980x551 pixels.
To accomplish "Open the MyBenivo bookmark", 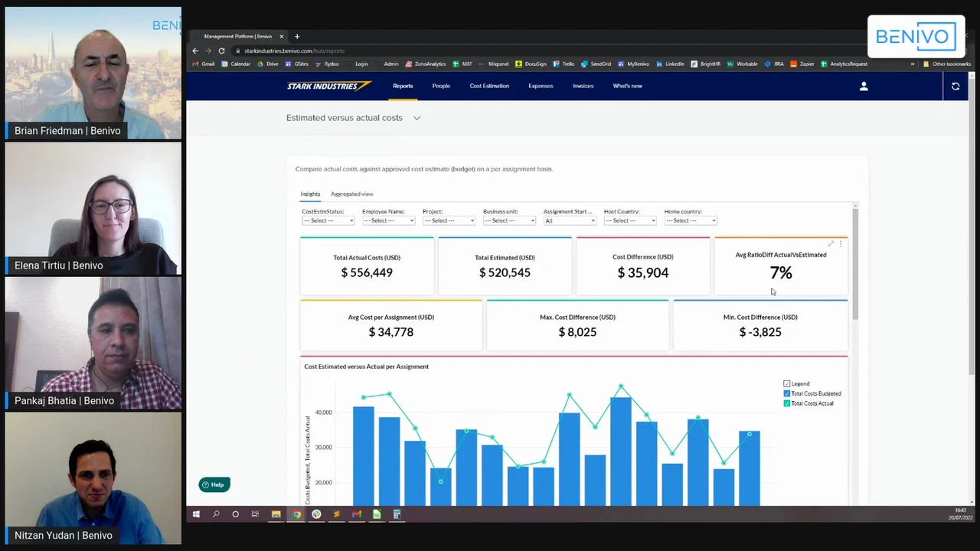I will pos(633,64).
